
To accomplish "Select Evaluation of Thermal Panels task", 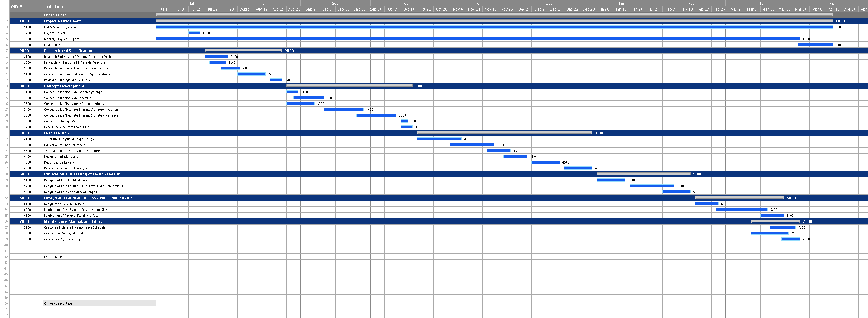I will pos(65,145).
